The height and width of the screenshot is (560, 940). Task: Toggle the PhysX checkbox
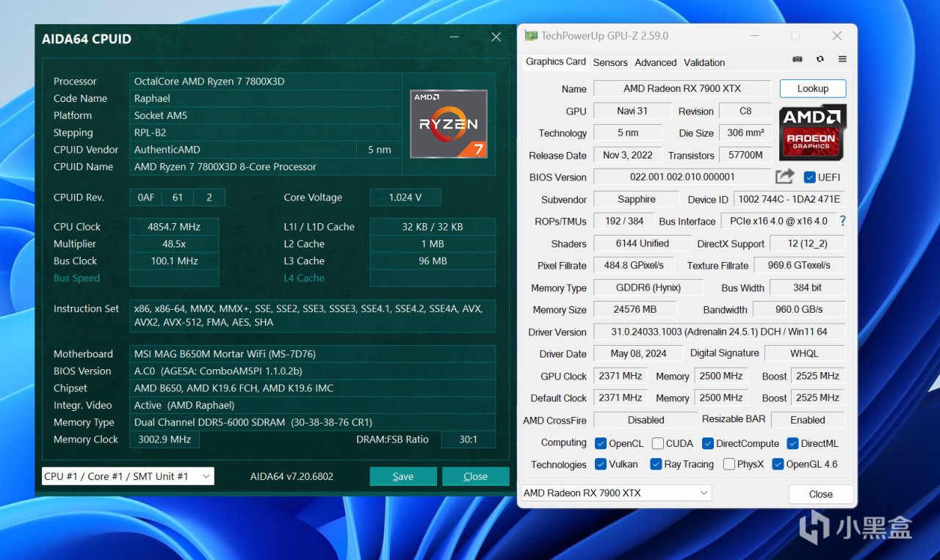click(x=729, y=464)
